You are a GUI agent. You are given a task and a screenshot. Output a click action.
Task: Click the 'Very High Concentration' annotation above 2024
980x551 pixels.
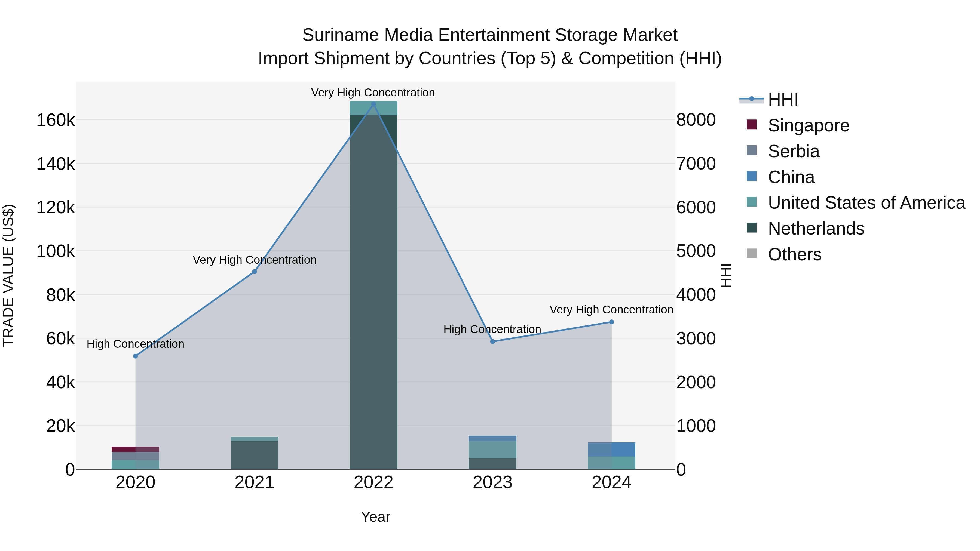(x=611, y=310)
